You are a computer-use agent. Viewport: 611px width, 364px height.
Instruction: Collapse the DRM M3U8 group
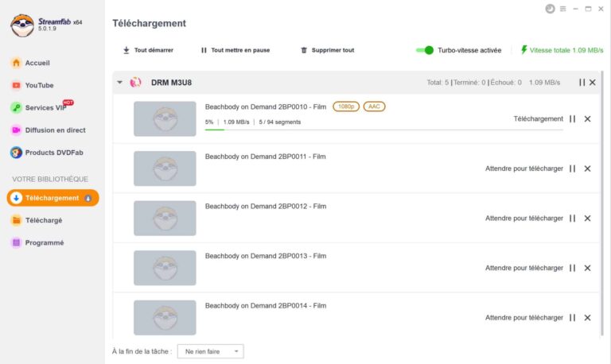pyautogui.click(x=120, y=82)
